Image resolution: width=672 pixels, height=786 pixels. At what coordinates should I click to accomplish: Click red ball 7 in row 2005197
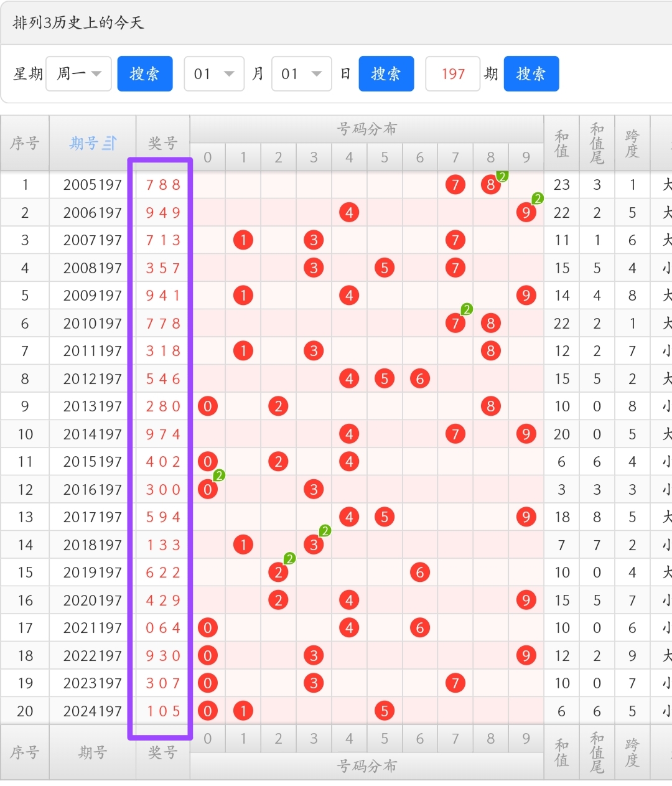click(455, 185)
